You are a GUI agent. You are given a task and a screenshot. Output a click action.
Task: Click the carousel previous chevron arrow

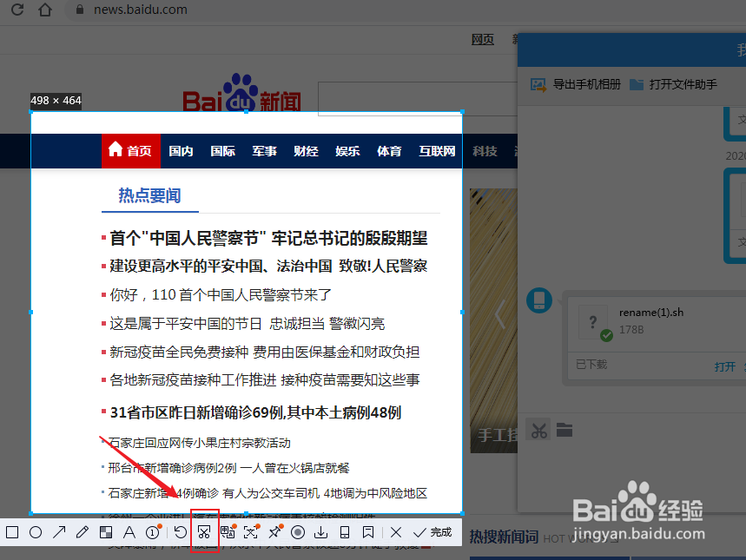[x=499, y=314]
